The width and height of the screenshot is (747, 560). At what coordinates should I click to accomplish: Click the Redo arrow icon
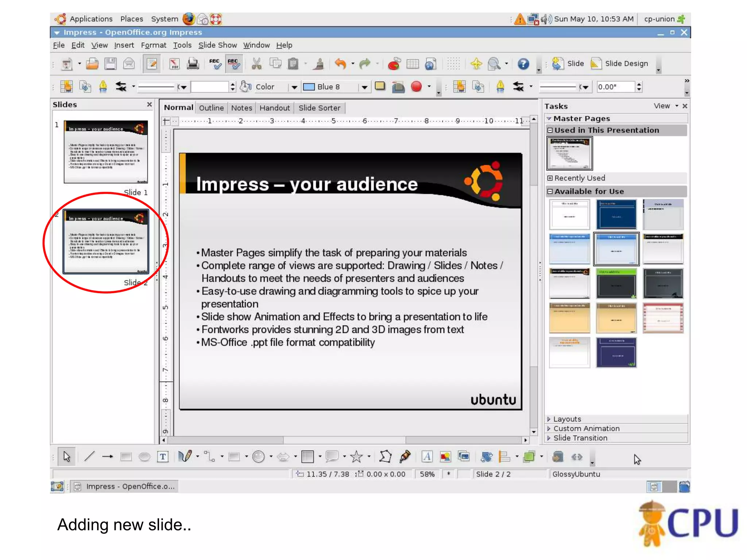point(364,64)
